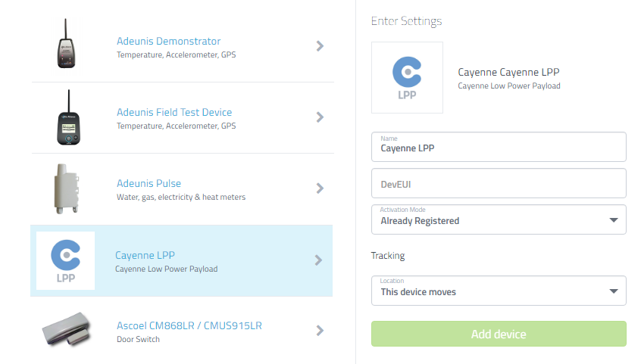Choose the Adeunis Pulse device title
Screen dimensions: 641x364
[149, 183]
